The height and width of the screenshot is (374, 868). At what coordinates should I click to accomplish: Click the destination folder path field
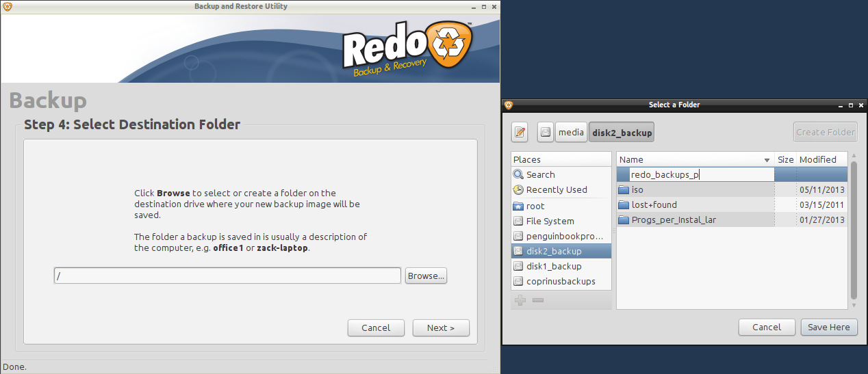227,276
